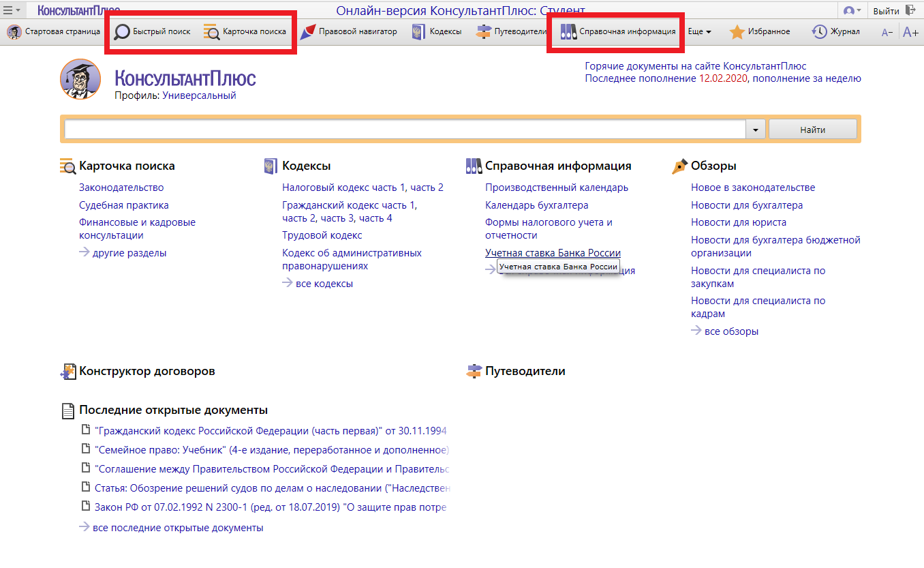Image resolution: width=924 pixels, height=568 pixels.
Task: Click the Стартовая страница toolbar icon
Action: (14, 31)
